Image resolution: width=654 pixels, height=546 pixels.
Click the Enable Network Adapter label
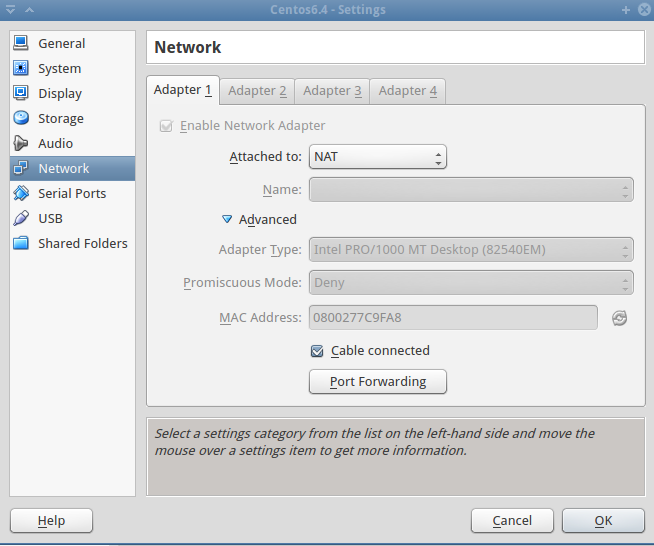pyautogui.click(x=252, y=126)
